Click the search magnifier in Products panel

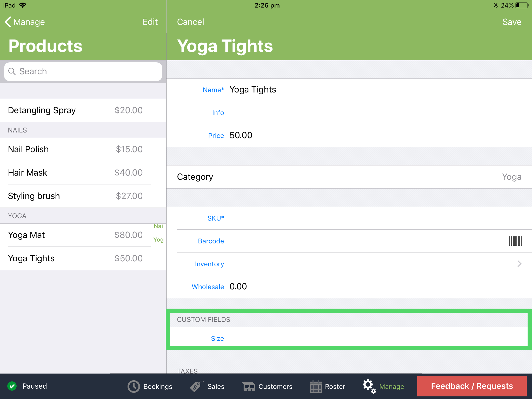[12, 71]
